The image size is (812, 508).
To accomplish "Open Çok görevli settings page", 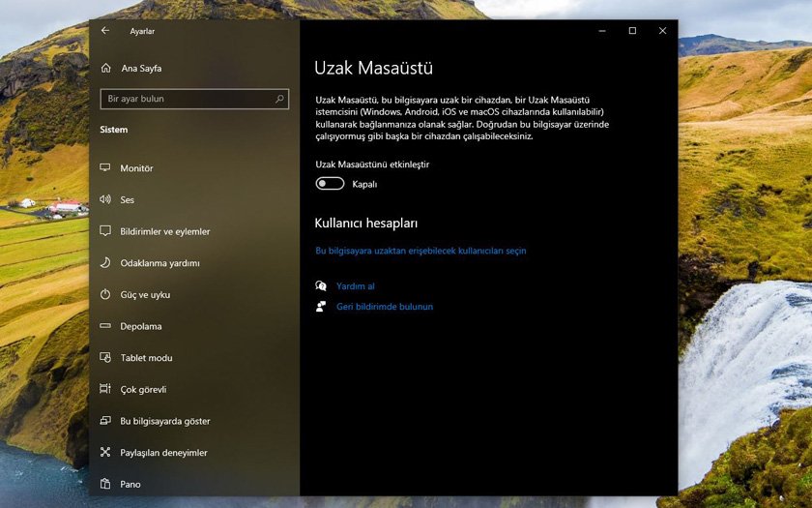I will (x=143, y=390).
